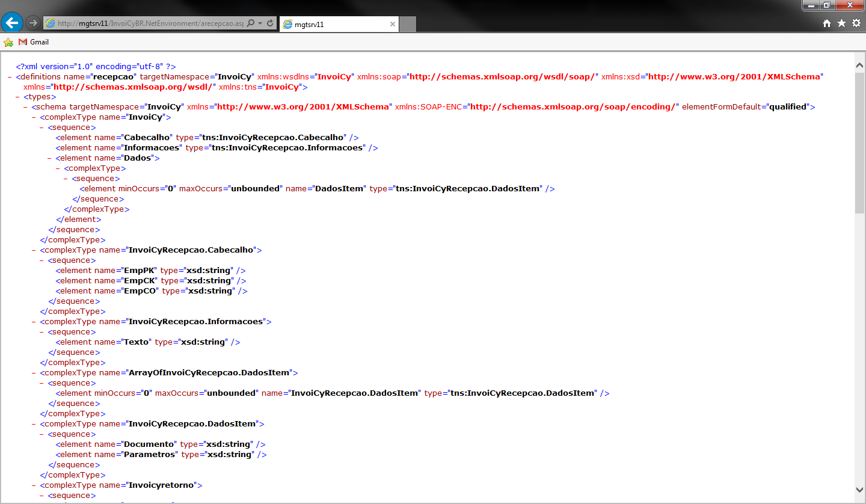This screenshot has height=504, width=866.
Task: Click the Refresh icon in the address bar
Action: point(270,23)
